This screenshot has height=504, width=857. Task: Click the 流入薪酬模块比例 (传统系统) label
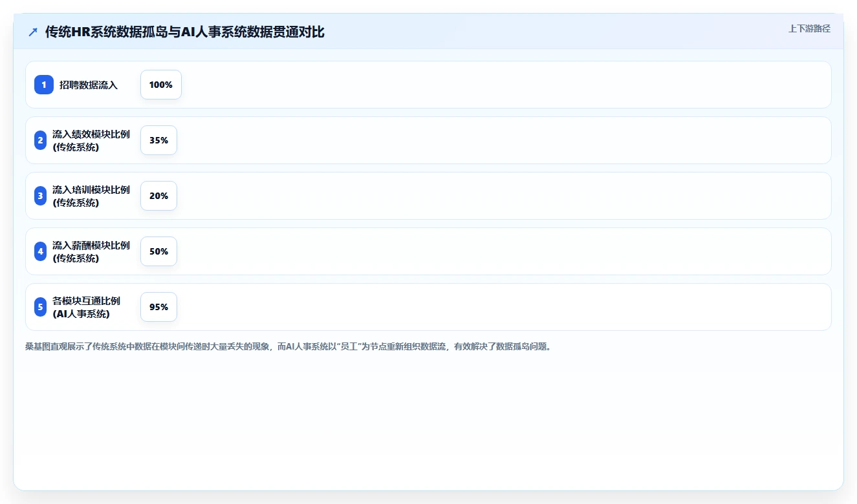91,251
